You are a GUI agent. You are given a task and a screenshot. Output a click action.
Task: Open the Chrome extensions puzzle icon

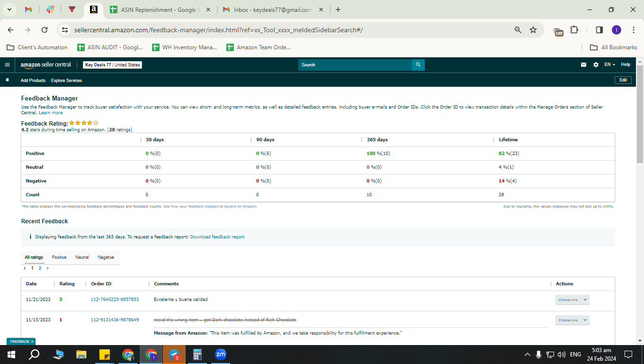(x=574, y=30)
